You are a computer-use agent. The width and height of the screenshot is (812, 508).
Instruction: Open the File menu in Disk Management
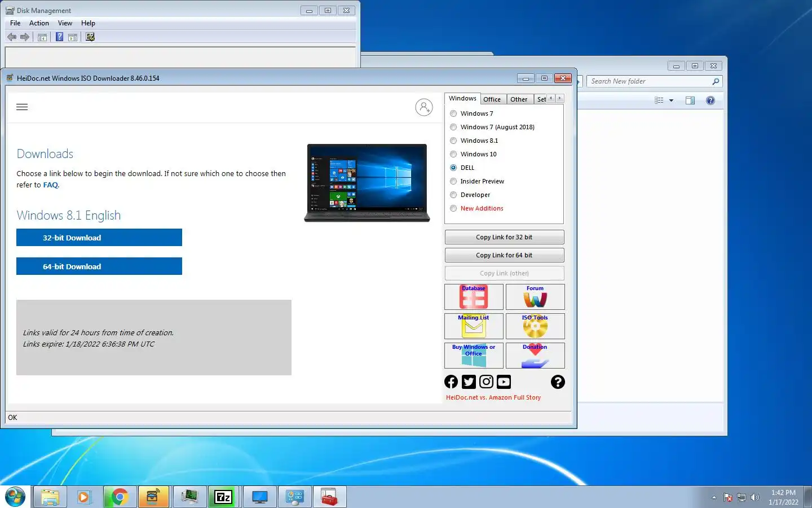coord(15,23)
